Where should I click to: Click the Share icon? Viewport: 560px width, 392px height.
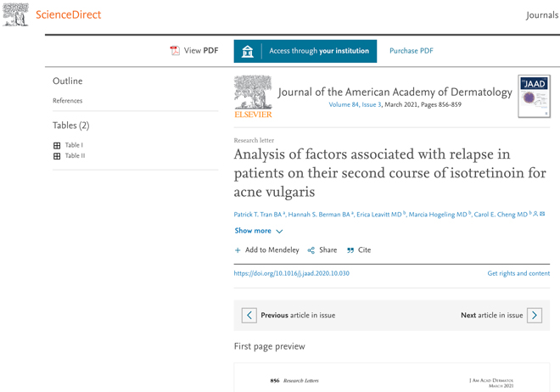click(311, 250)
